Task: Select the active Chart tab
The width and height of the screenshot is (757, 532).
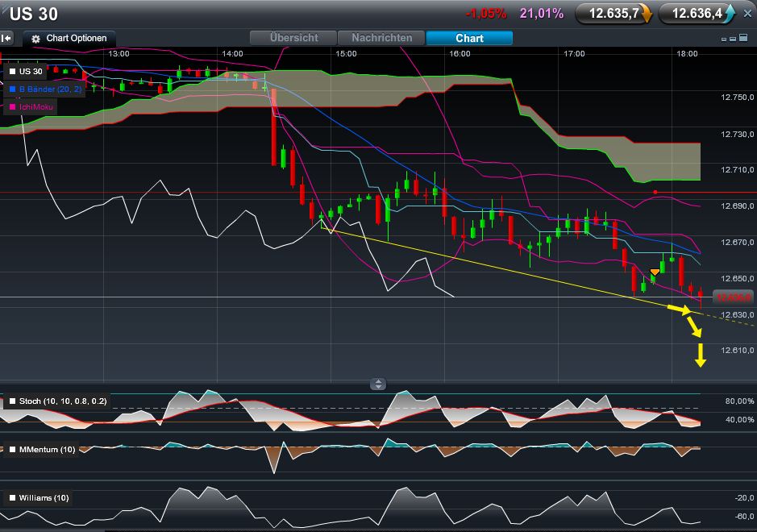Action: (x=468, y=38)
